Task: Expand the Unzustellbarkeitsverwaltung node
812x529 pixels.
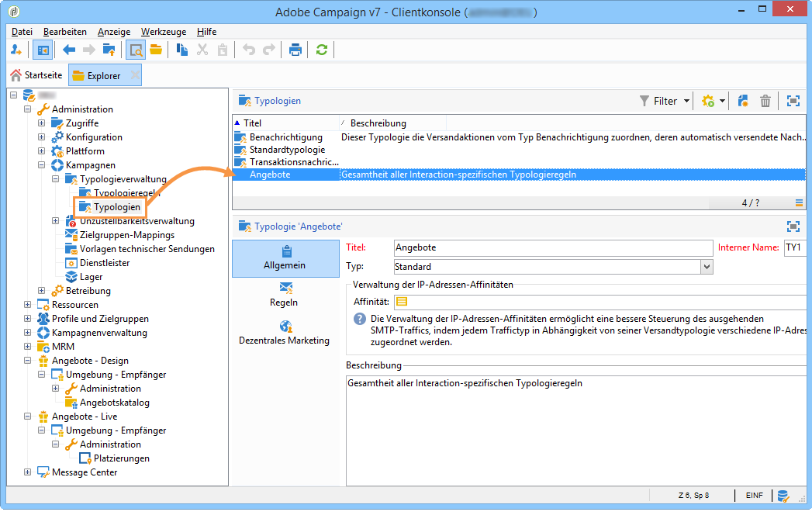Action: [x=55, y=221]
